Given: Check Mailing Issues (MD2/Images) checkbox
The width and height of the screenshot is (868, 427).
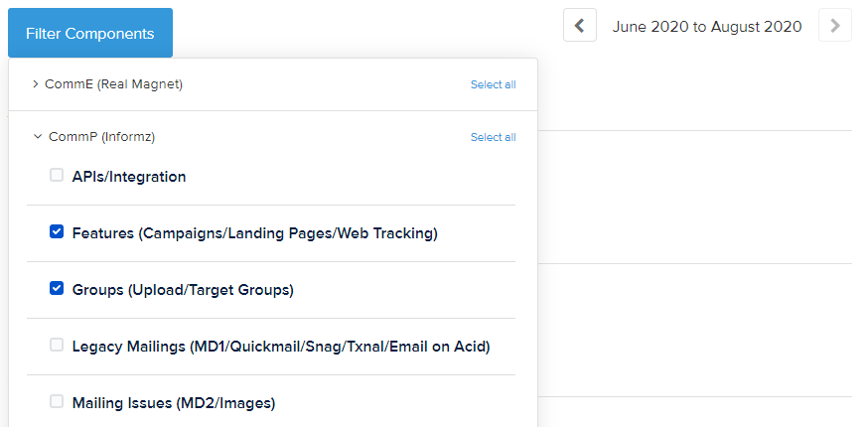Looking at the screenshot, I should tap(57, 401).
